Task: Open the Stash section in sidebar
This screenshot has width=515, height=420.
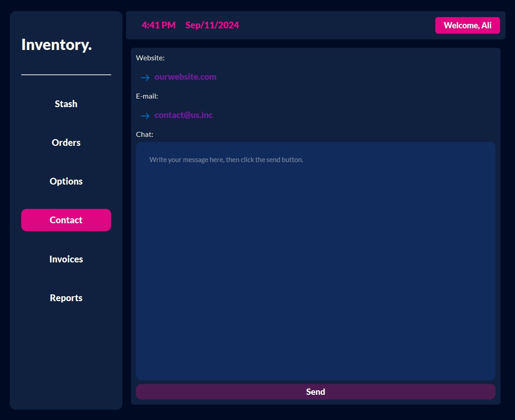Action: click(66, 104)
